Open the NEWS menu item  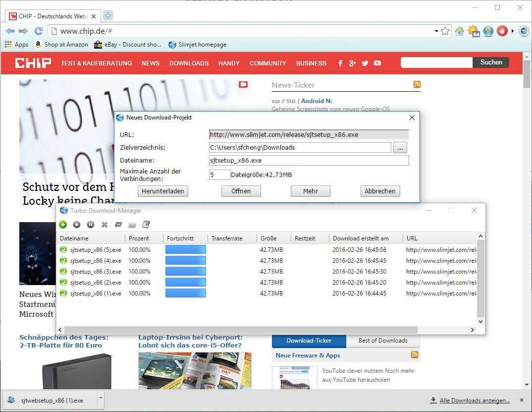point(151,63)
